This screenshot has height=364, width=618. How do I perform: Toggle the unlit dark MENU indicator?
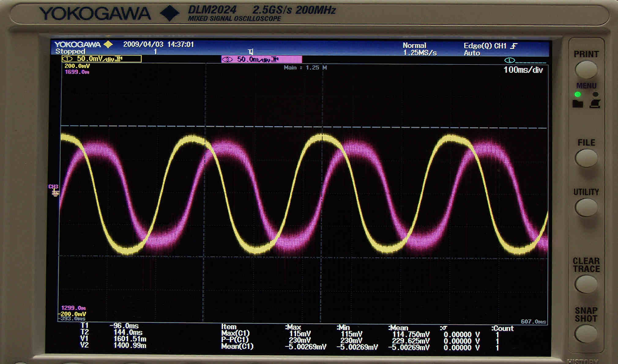pos(595,94)
